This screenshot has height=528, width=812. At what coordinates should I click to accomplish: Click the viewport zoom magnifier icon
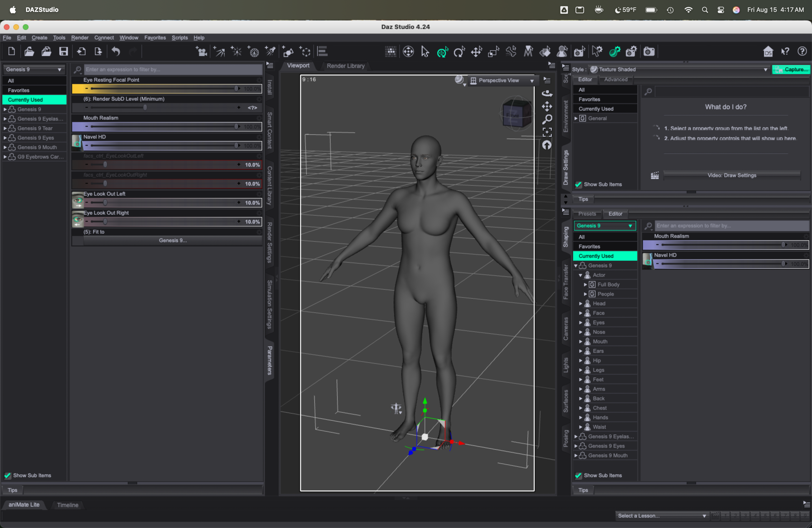547,119
